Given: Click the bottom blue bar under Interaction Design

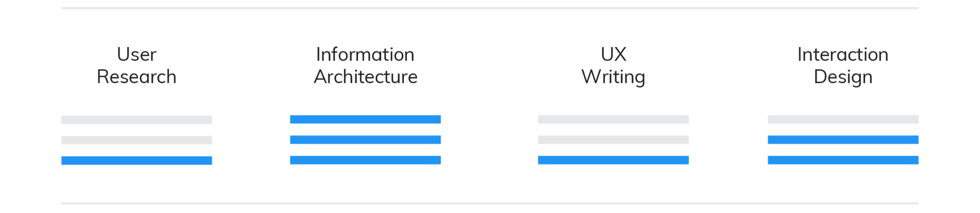Looking at the screenshot, I should 843,160.
